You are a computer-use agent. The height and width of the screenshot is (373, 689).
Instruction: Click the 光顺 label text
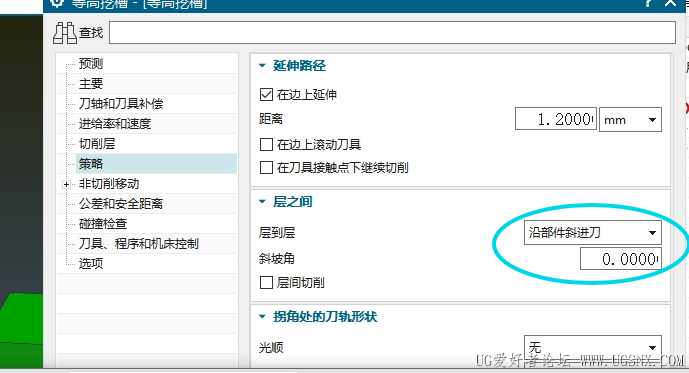click(271, 348)
